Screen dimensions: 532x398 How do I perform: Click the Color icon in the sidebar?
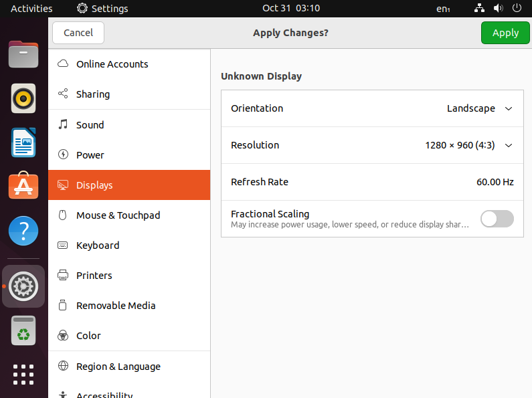tap(63, 335)
